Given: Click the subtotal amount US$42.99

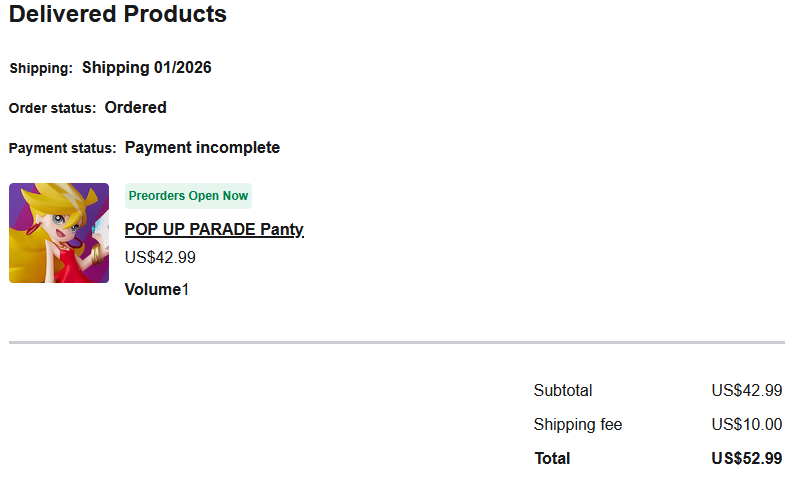Looking at the screenshot, I should [746, 391].
